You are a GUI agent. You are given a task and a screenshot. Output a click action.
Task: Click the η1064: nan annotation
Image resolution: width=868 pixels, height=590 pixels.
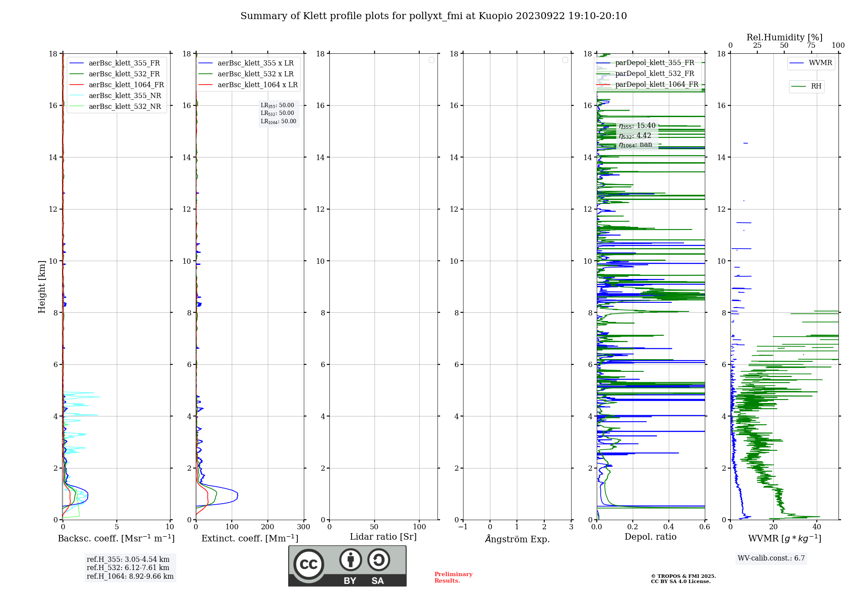click(x=635, y=145)
